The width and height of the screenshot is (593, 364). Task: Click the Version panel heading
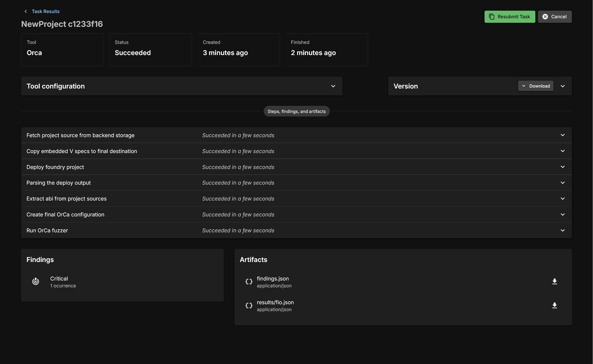tap(406, 86)
